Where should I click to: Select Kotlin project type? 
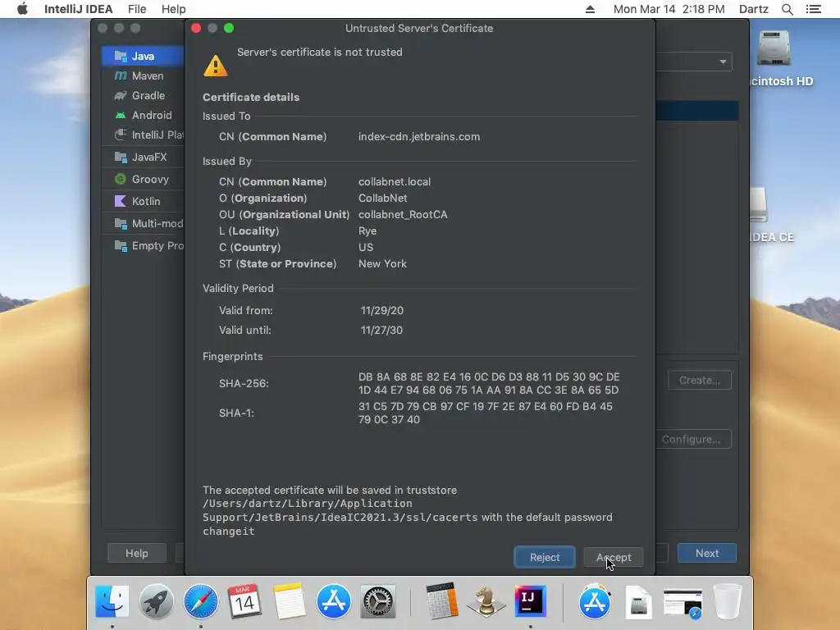(143, 202)
